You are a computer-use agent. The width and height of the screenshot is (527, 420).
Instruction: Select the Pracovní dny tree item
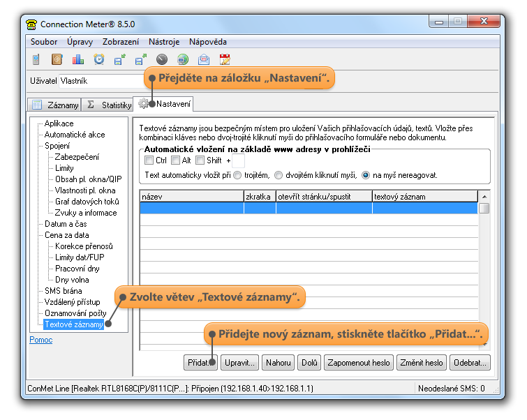77,269
